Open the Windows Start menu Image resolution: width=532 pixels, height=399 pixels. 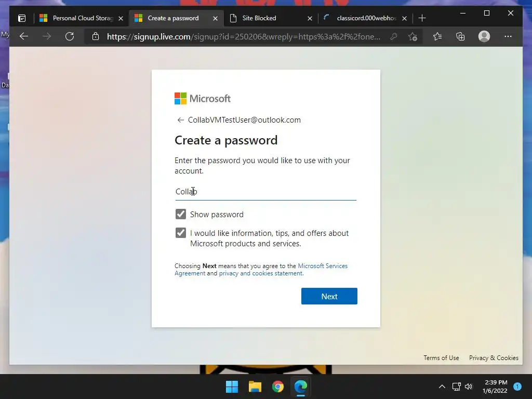[x=232, y=387]
